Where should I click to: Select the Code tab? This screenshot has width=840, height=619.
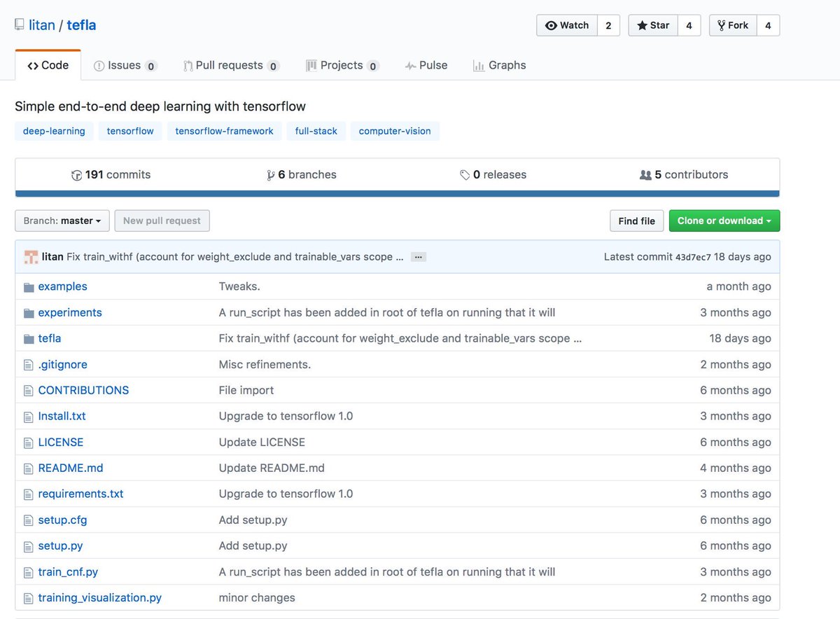pos(48,65)
